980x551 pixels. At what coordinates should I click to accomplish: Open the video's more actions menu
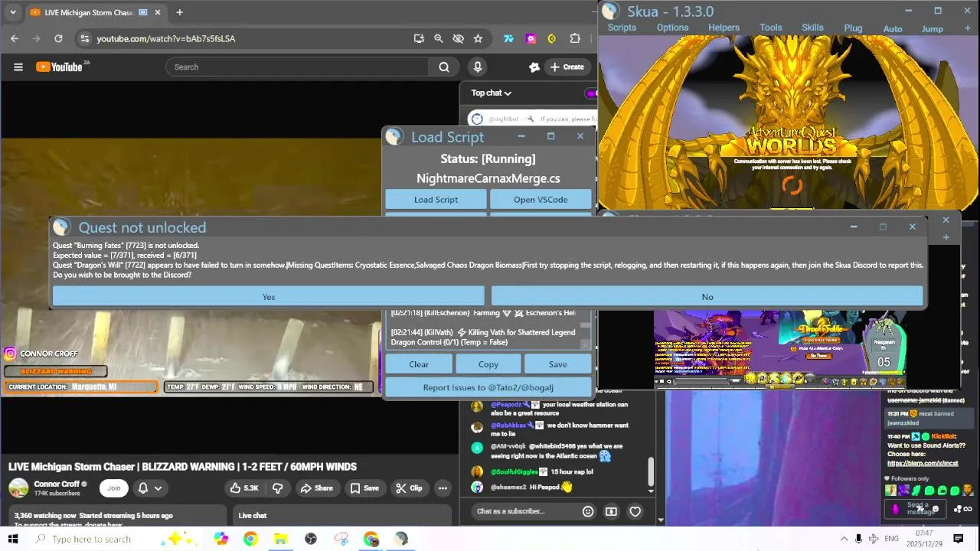click(443, 488)
